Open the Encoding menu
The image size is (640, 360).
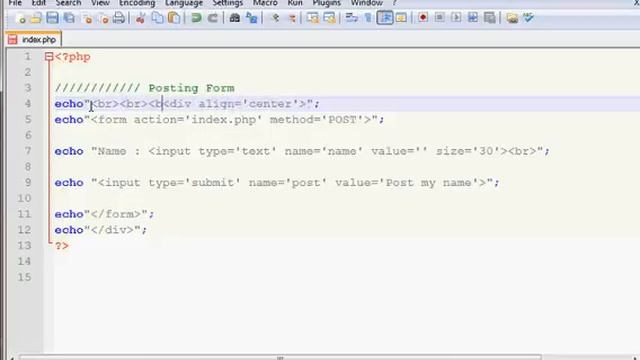pyautogui.click(x=137, y=3)
